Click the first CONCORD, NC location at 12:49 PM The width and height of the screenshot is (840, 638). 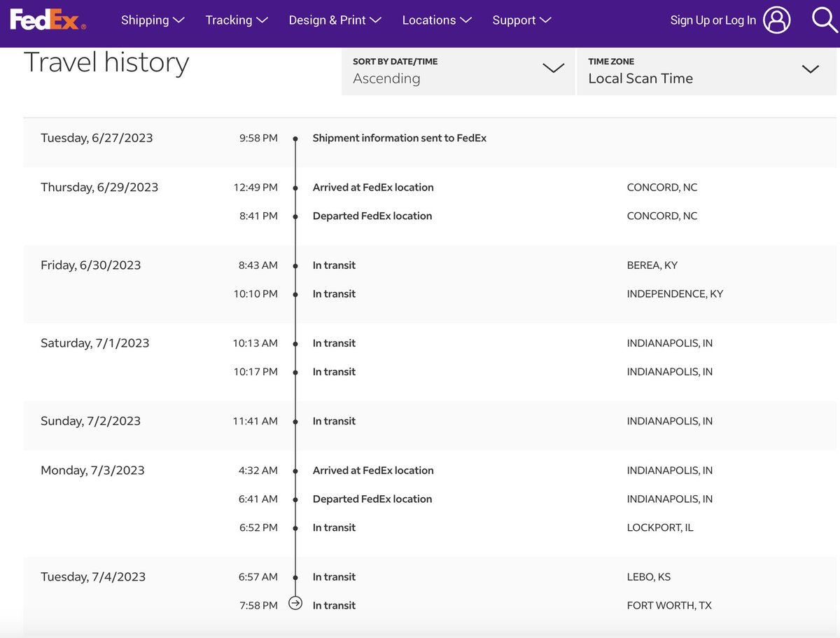click(662, 188)
